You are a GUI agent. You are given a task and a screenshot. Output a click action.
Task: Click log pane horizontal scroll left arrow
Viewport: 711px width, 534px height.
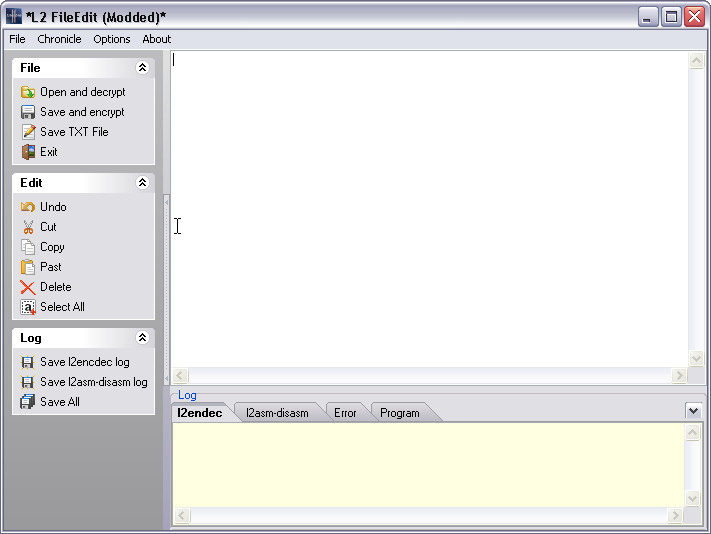[182, 516]
